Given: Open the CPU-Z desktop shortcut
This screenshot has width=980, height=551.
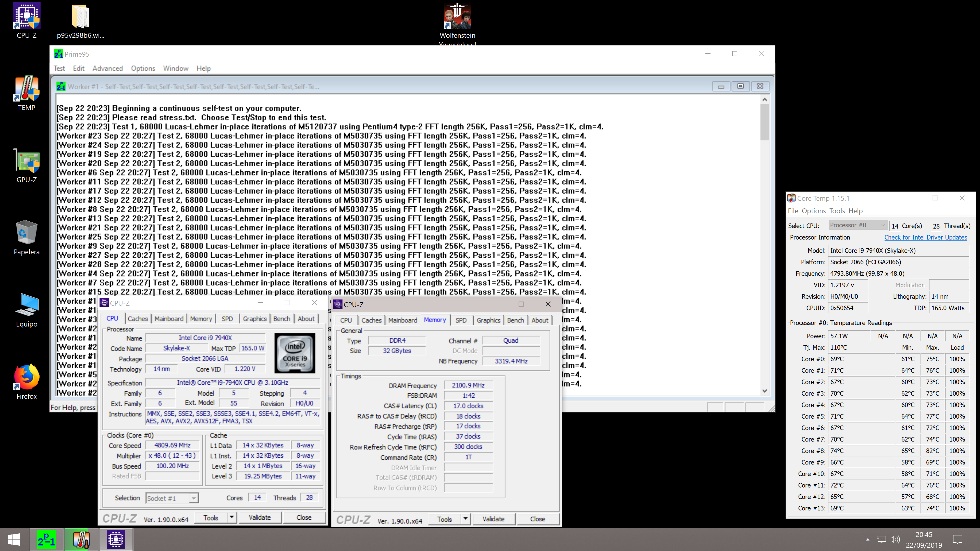Looking at the screenshot, I should coord(27,21).
